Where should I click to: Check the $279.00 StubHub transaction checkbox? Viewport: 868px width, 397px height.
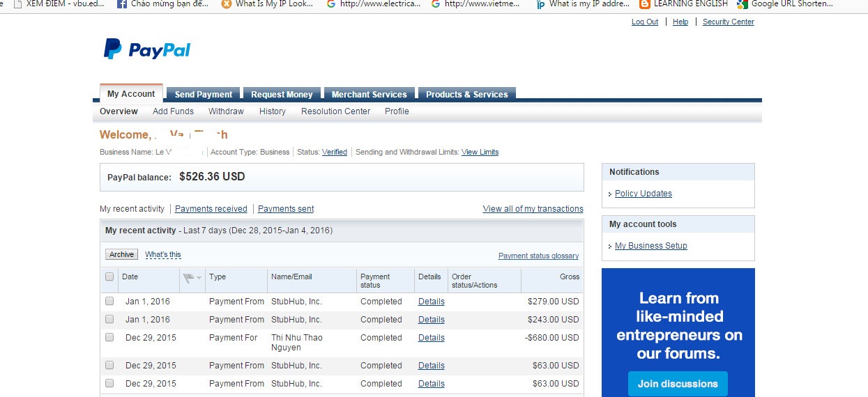click(109, 302)
